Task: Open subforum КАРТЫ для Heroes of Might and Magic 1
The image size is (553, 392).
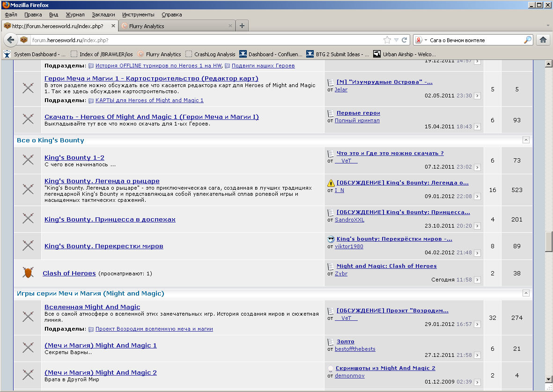Action: pos(149,100)
